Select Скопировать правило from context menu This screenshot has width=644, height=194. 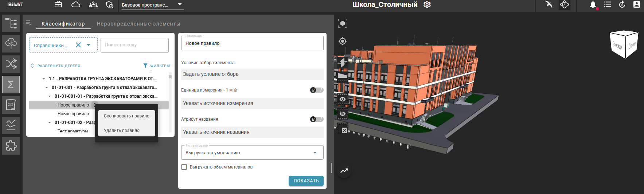pyautogui.click(x=126, y=116)
